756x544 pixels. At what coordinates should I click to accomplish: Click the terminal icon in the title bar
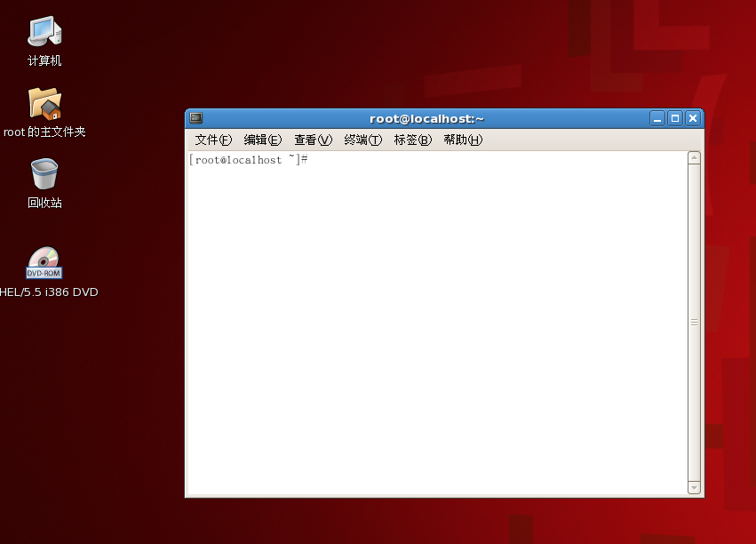(195, 117)
